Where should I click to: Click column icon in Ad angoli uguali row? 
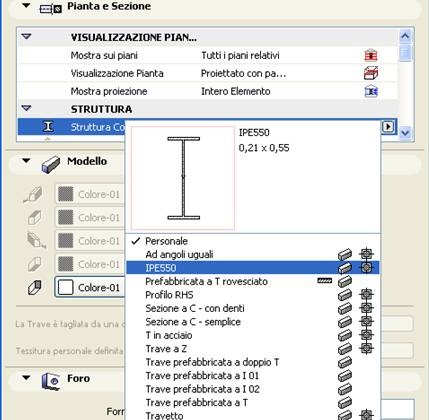point(366,254)
